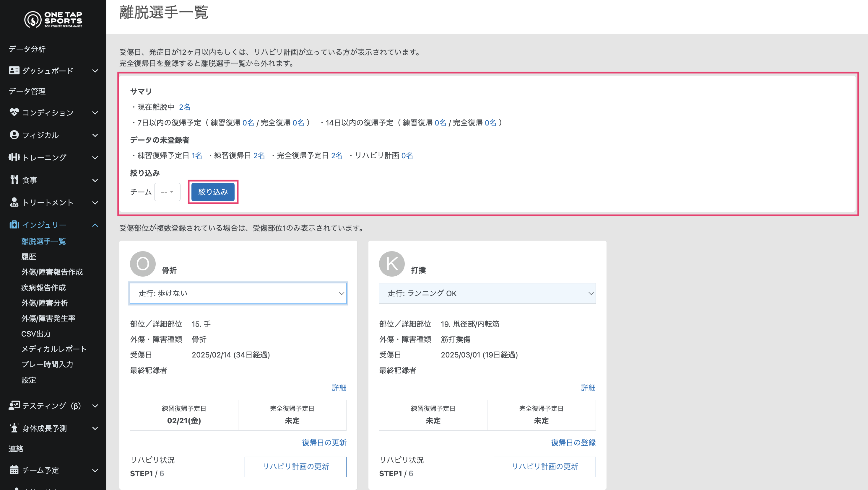The width and height of the screenshot is (868, 490).
Task: Click the K player avatar
Action: [392, 264]
